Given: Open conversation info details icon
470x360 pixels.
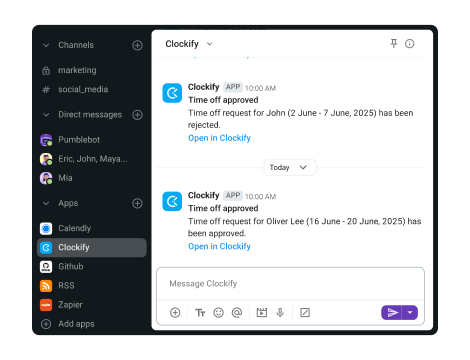Looking at the screenshot, I should click(410, 44).
